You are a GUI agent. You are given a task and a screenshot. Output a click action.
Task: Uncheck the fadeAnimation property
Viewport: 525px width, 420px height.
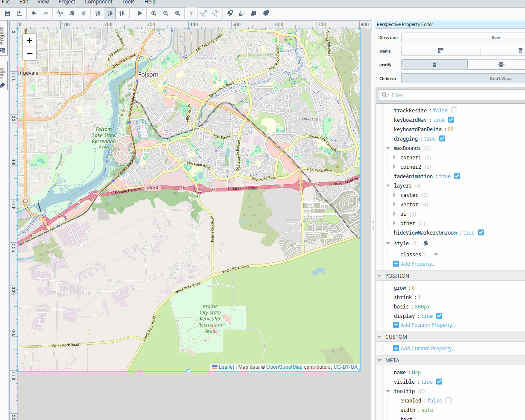(457, 176)
